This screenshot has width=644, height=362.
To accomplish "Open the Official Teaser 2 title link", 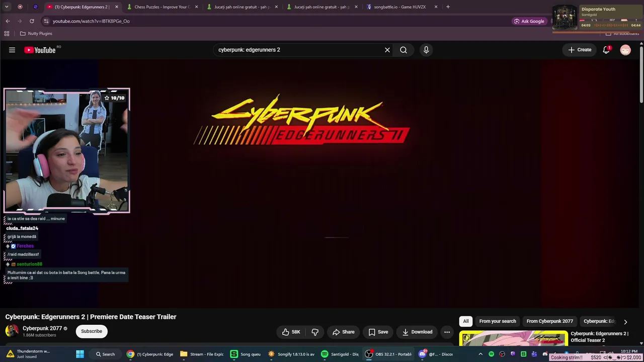I will click(x=599, y=337).
